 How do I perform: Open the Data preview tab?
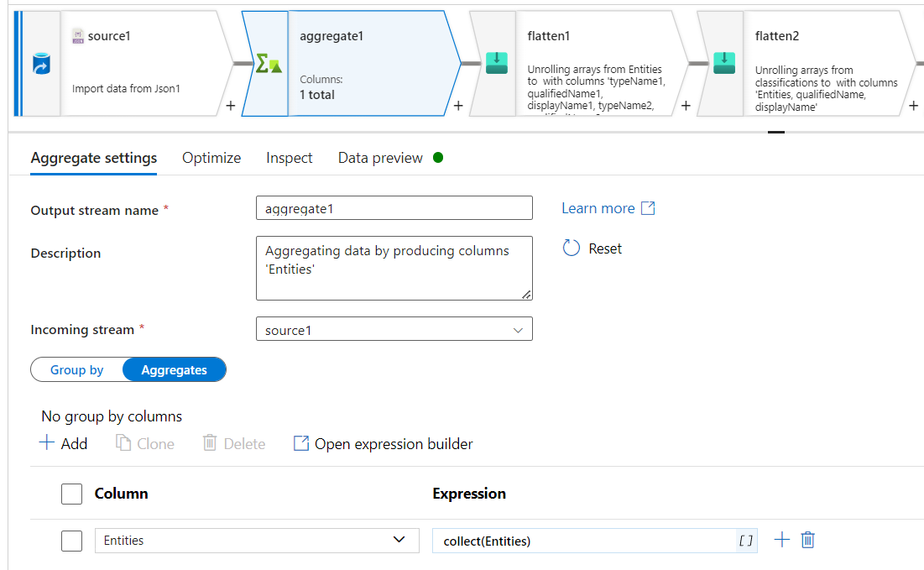(380, 158)
